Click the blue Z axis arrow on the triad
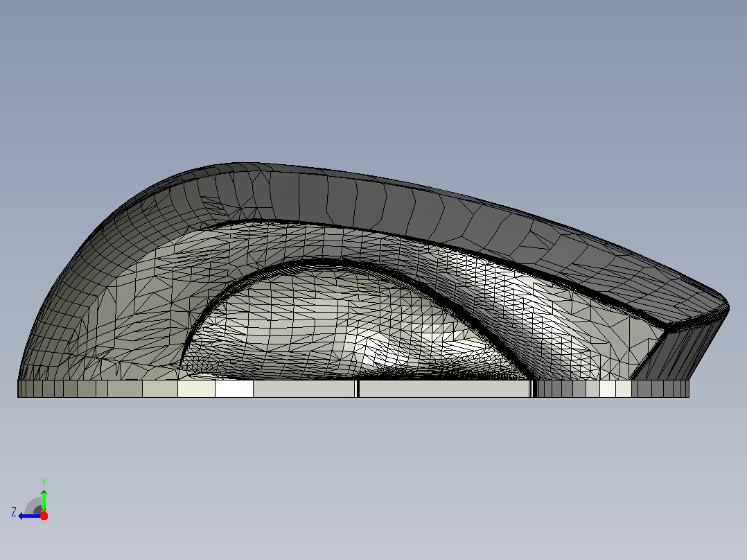Viewport: 747px width, 560px height. [x=28, y=516]
